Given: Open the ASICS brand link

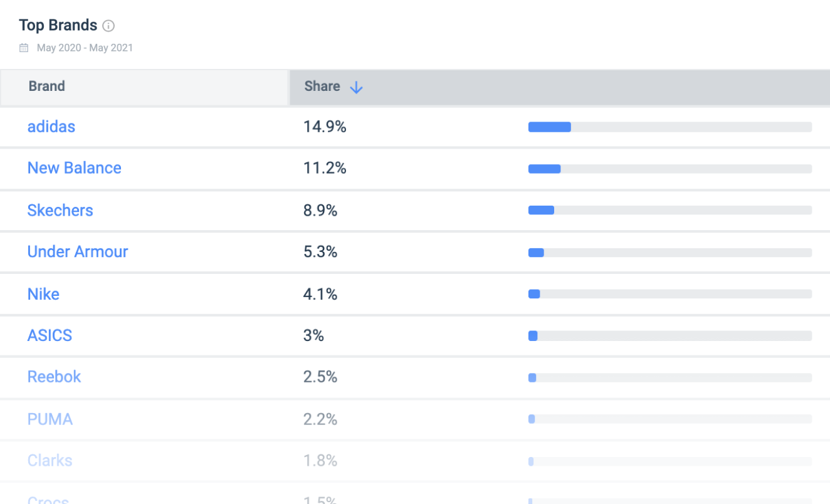Looking at the screenshot, I should (50, 335).
